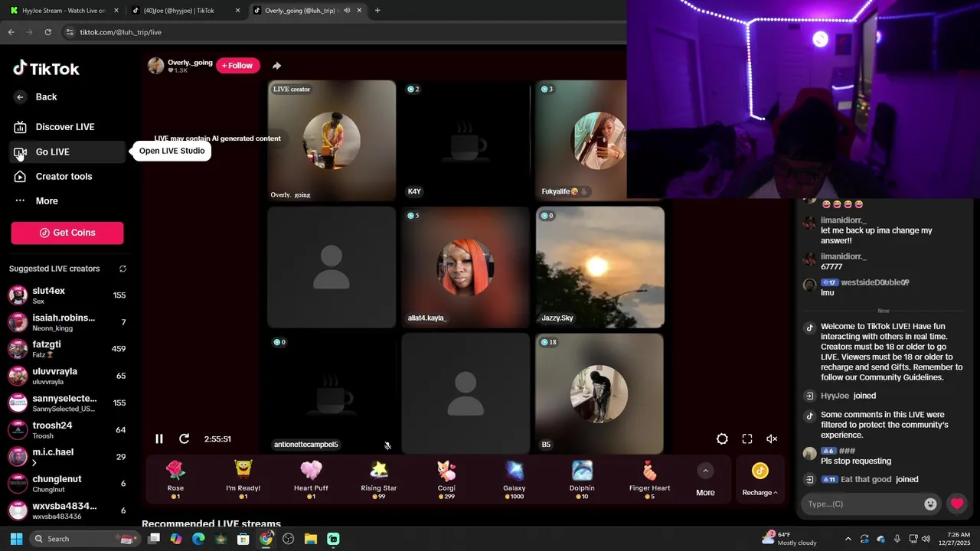Open m.i.c.hael suggested live stream
980x551 pixels.
[67, 457]
